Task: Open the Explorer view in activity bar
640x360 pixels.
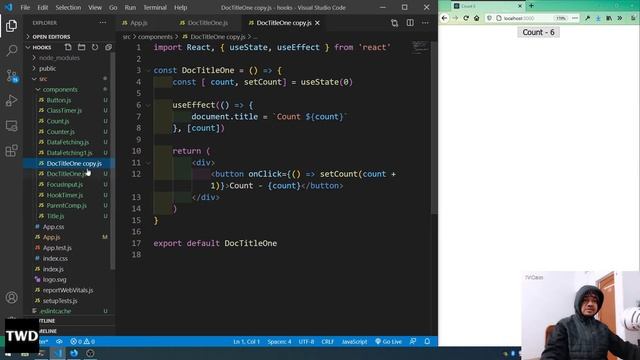Action: (x=11, y=26)
